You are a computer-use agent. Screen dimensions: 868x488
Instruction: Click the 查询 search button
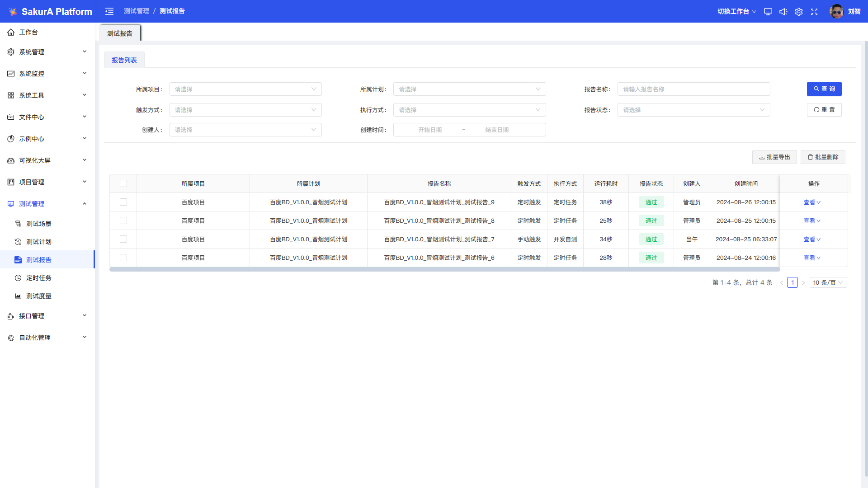[824, 89]
